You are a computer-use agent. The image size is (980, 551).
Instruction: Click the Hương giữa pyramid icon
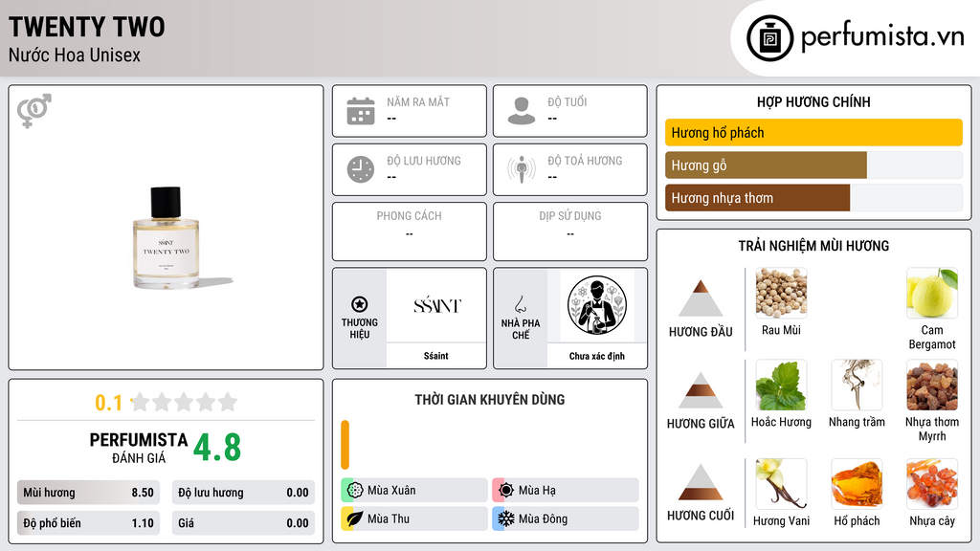(x=701, y=390)
